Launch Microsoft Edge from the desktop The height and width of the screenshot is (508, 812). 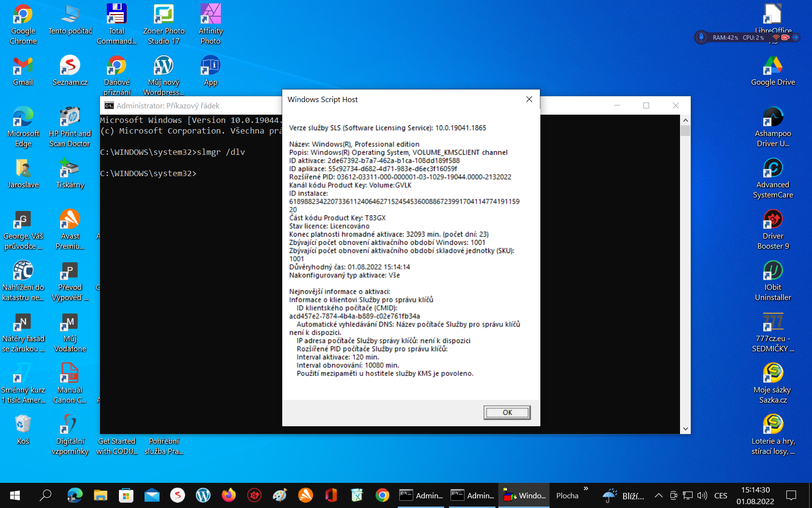click(x=23, y=127)
